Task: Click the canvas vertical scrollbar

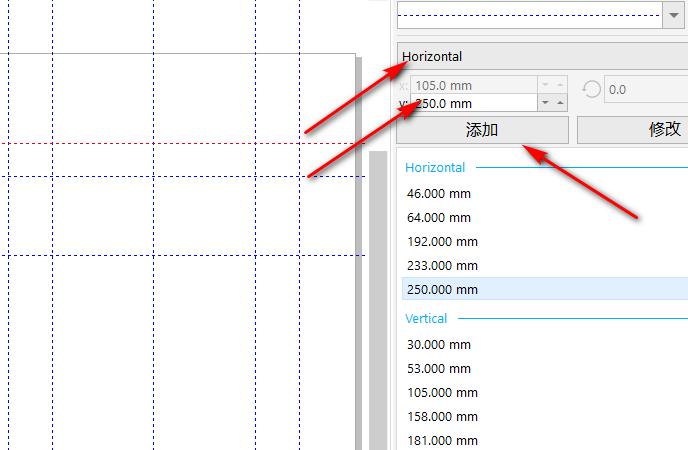Action: click(x=378, y=300)
